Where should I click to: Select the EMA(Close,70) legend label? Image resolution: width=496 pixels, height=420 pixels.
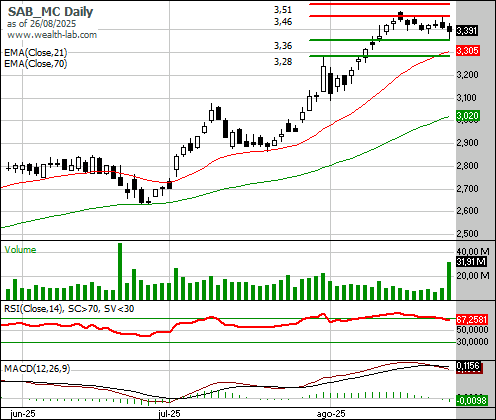pos(36,63)
